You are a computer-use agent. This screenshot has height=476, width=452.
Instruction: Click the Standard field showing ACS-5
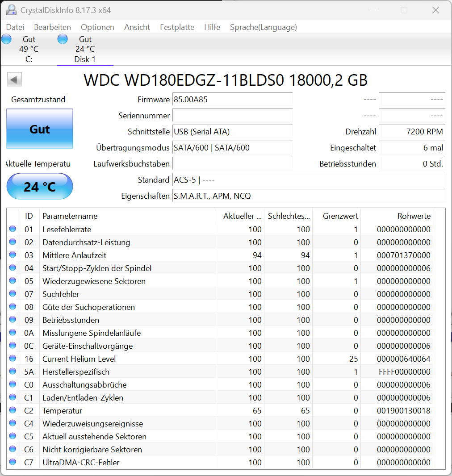click(309, 180)
